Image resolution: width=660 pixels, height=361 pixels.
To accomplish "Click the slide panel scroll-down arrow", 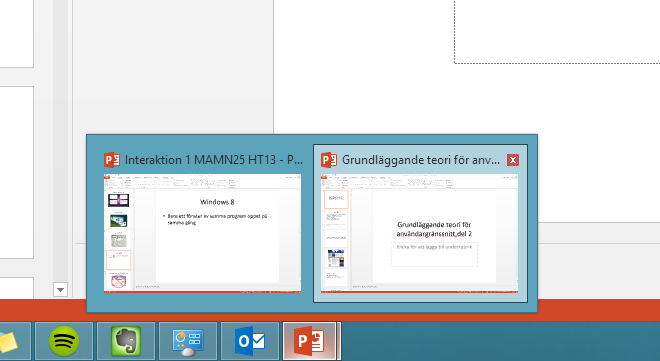I will coord(61,289).
